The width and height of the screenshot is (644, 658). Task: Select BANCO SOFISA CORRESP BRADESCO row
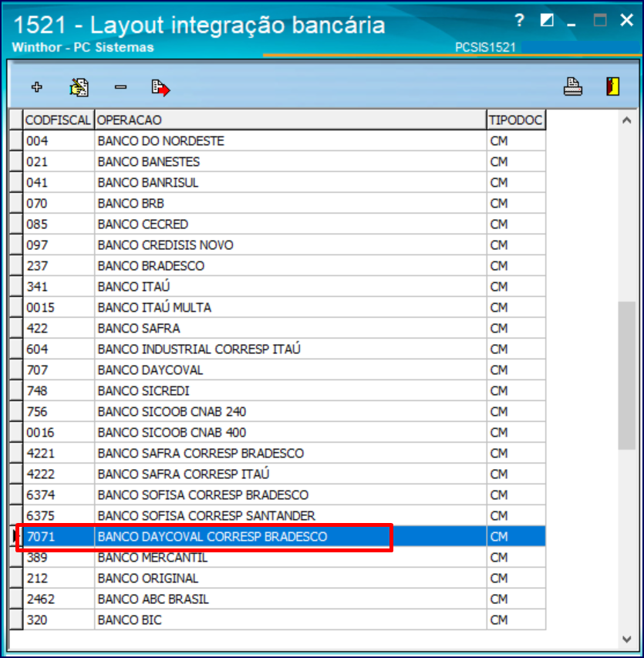point(278,494)
